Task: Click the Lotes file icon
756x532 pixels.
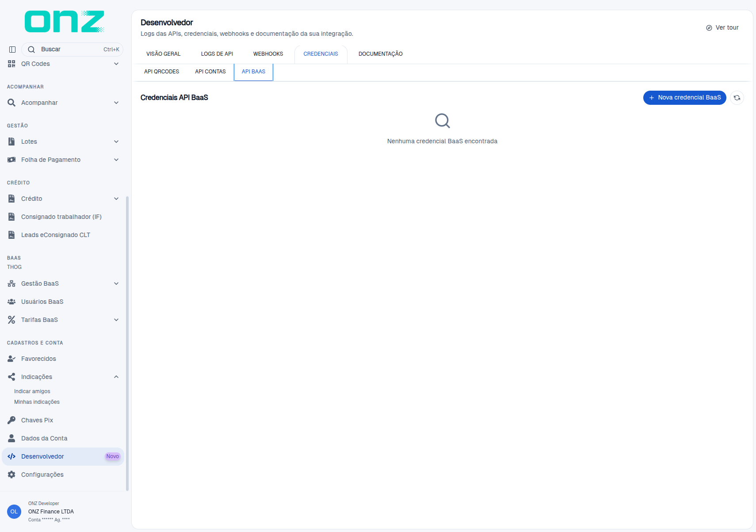Action: pyautogui.click(x=11, y=142)
